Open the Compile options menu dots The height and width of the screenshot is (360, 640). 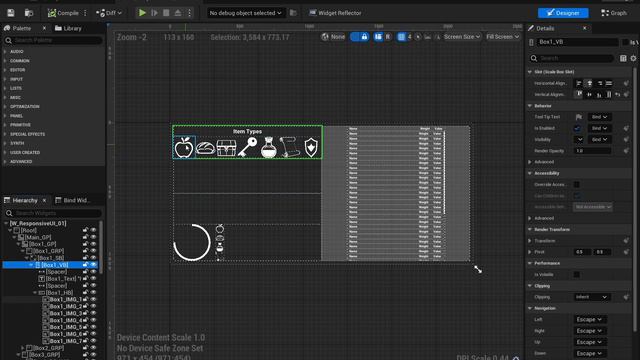point(85,13)
